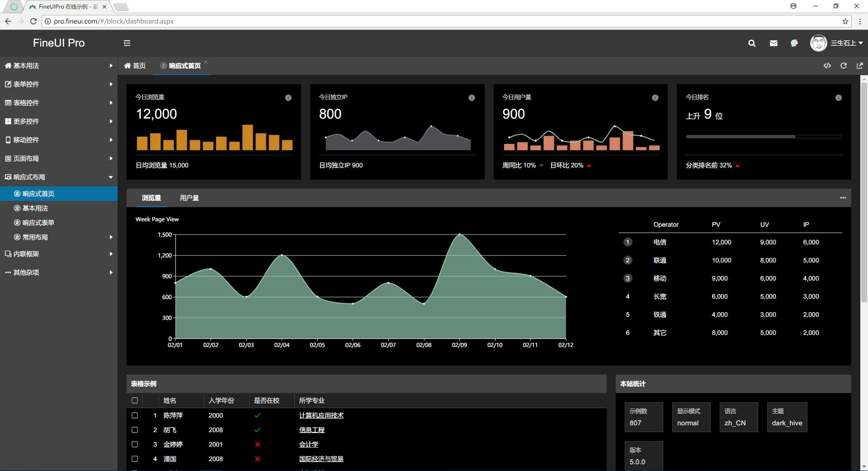Expand the 内联框架 menu arrow
The width and height of the screenshot is (868, 471).
[111, 254]
